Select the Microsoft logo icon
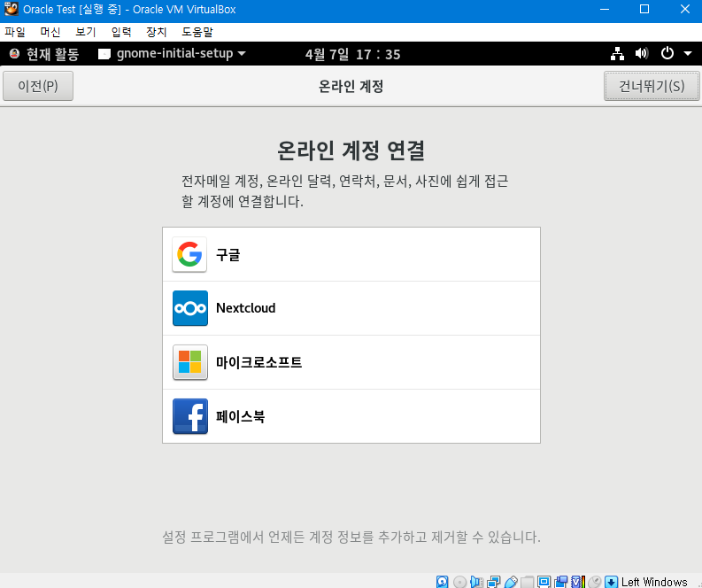This screenshot has width=702, height=588. [x=189, y=362]
